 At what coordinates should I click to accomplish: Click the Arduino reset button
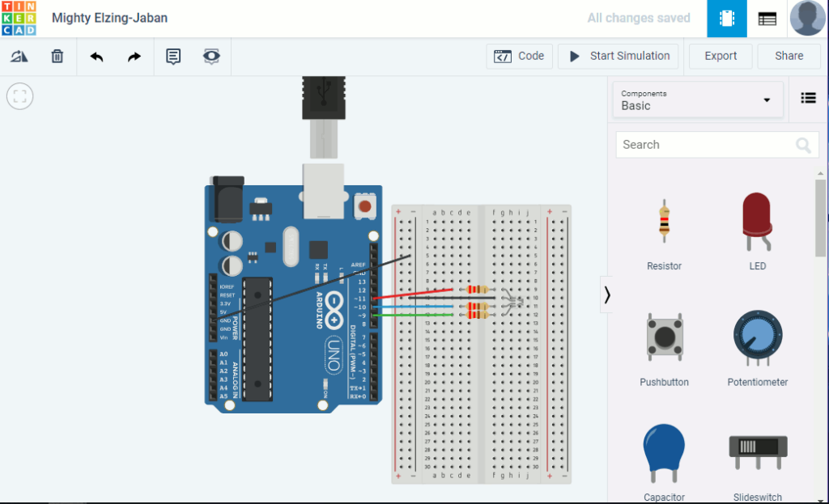pos(364,206)
